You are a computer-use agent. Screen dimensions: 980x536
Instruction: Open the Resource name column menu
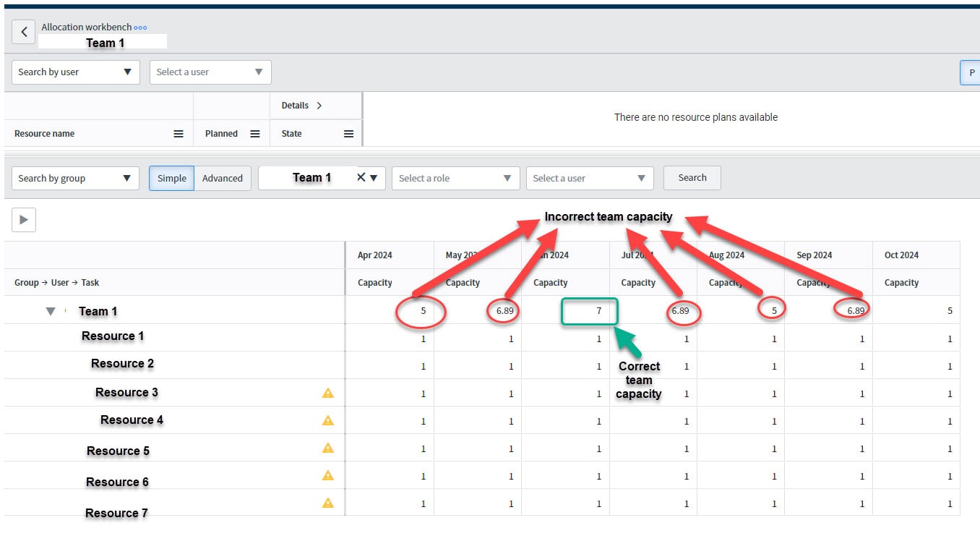[x=178, y=133]
